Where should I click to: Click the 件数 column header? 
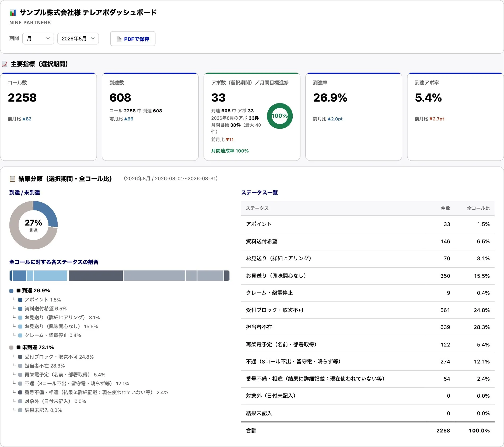click(445, 208)
